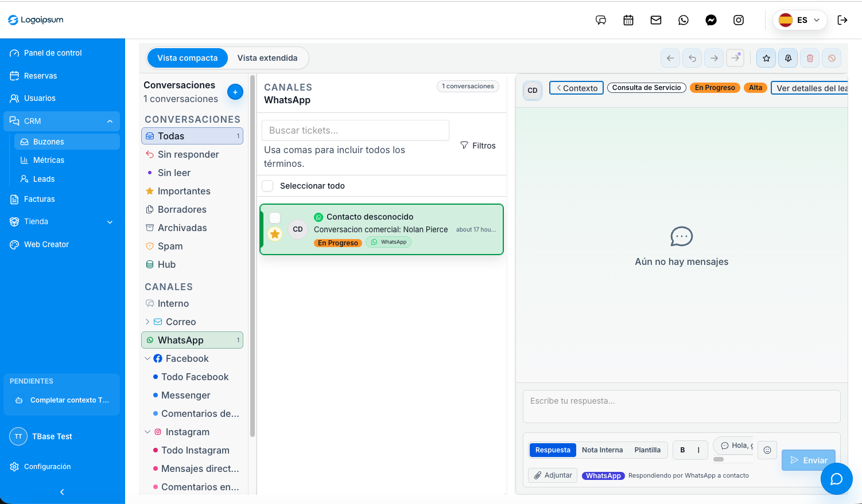Viewport: 862px width, 504px height.
Task: Select the Respuesta reply tab
Action: 553,450
